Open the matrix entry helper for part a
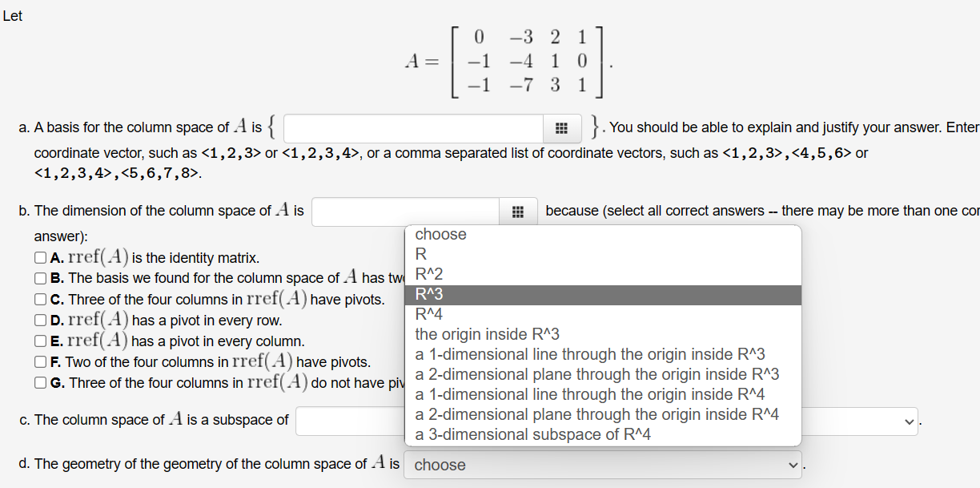This screenshot has width=980, height=488. pyautogui.click(x=563, y=128)
